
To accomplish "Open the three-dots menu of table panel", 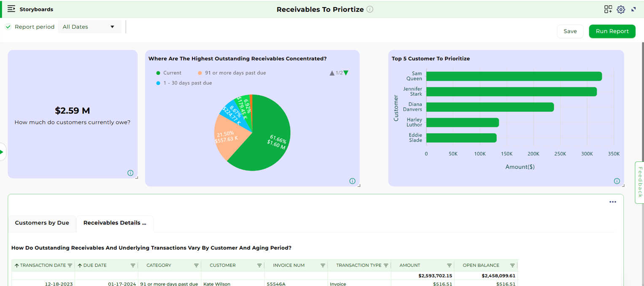I will click(612, 202).
